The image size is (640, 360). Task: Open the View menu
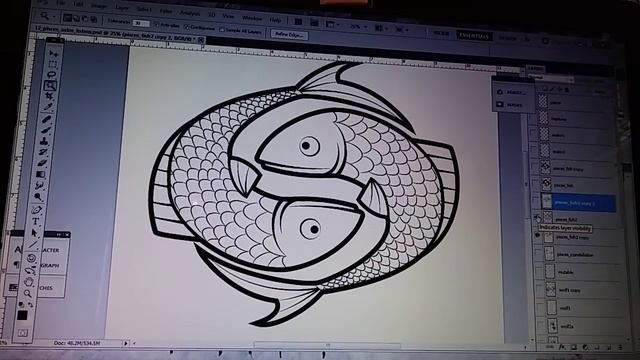(x=228, y=16)
